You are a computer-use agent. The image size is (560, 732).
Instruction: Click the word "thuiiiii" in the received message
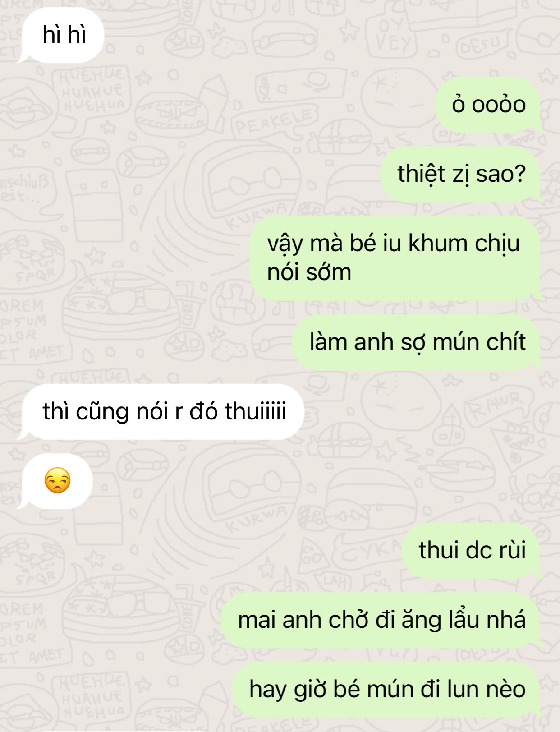(x=255, y=411)
